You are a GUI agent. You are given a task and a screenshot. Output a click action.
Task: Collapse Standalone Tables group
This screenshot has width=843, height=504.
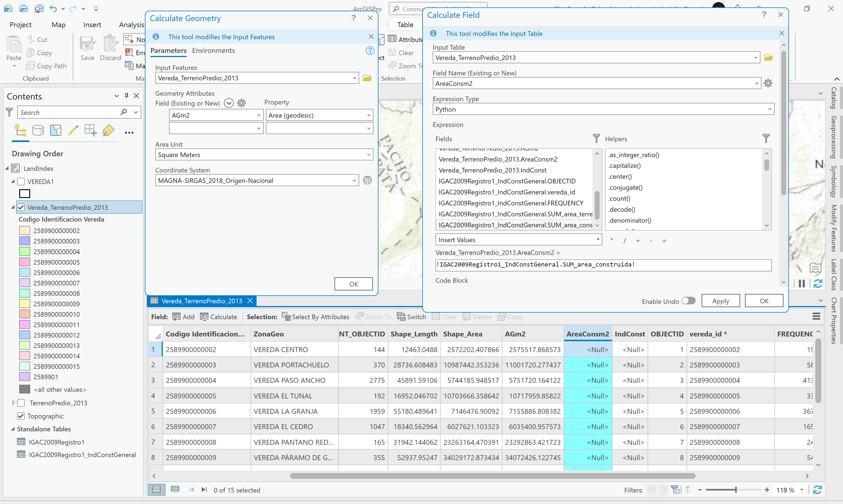click(13, 429)
